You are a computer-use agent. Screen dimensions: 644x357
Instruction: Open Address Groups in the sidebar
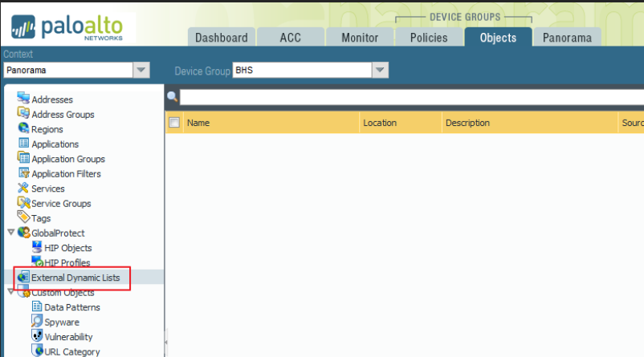click(x=63, y=115)
